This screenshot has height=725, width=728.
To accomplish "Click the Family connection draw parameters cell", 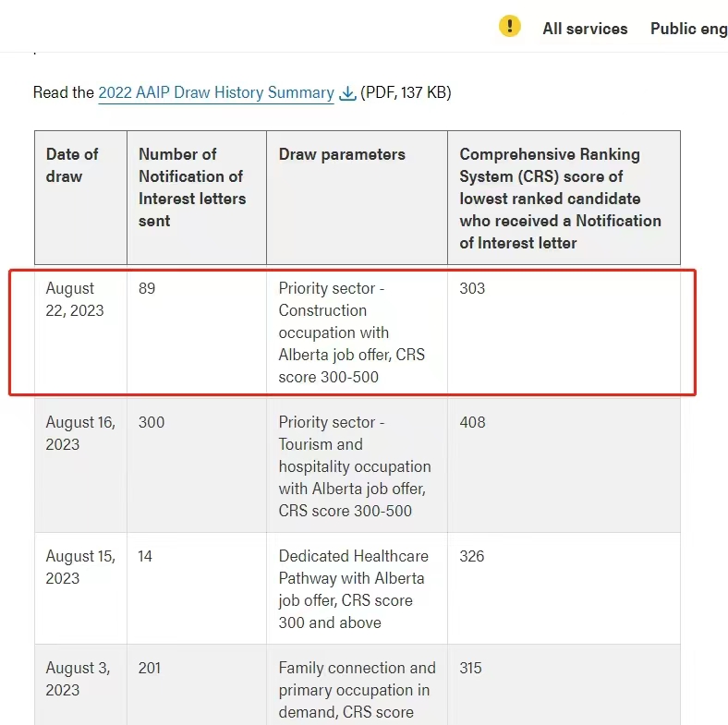I will pos(357,684).
